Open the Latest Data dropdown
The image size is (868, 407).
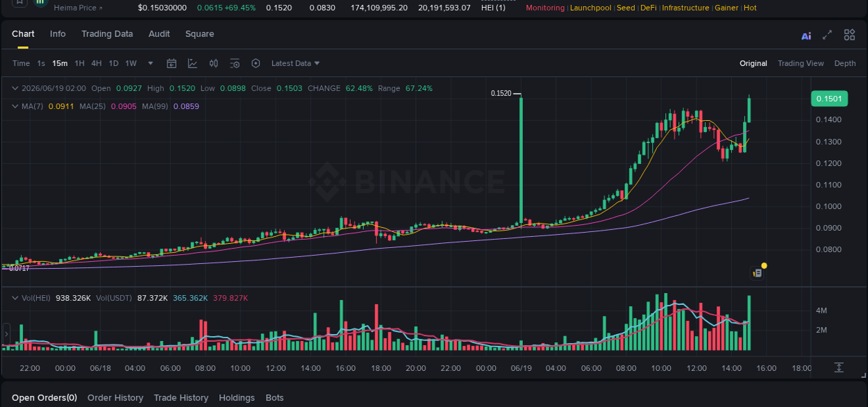click(x=295, y=63)
